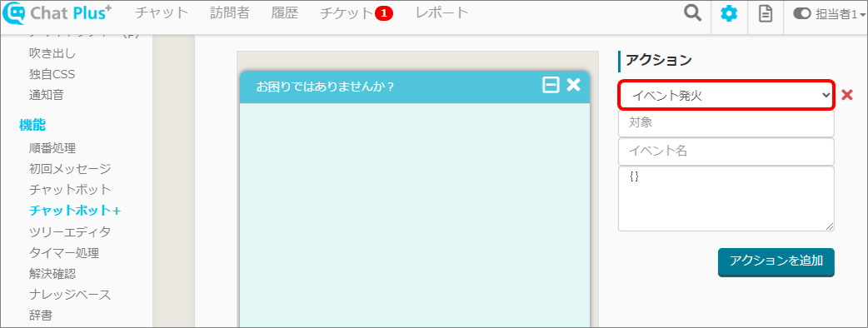Screen dimensions: 868x328
Task: Open the イベント発火 action dropdown
Action: [726, 95]
